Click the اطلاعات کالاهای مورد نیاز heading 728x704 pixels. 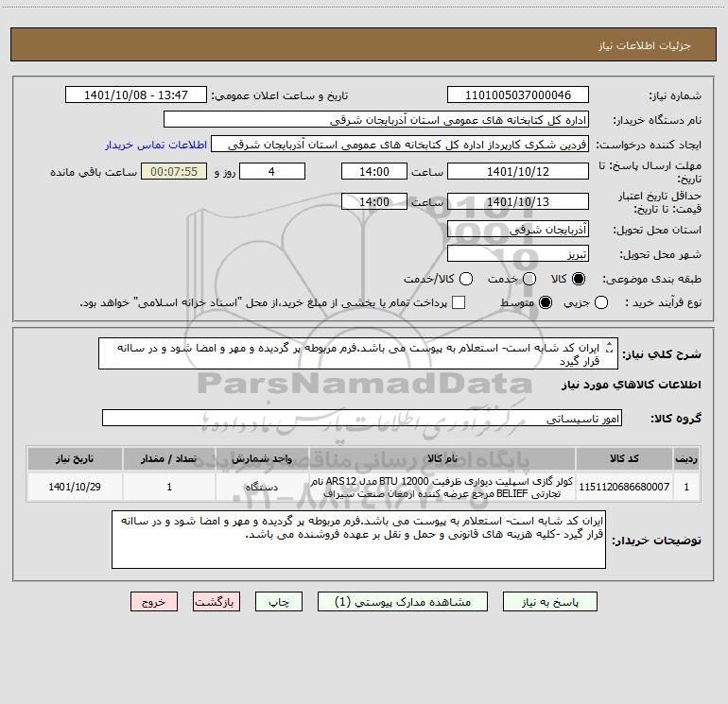pyautogui.click(x=632, y=385)
